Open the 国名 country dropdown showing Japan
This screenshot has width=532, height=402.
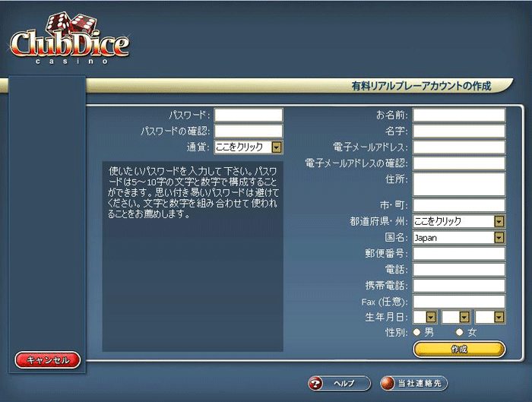click(x=459, y=237)
